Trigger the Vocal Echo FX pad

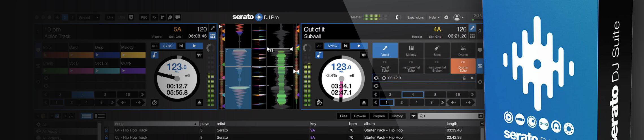pyautogui.click(x=385, y=66)
